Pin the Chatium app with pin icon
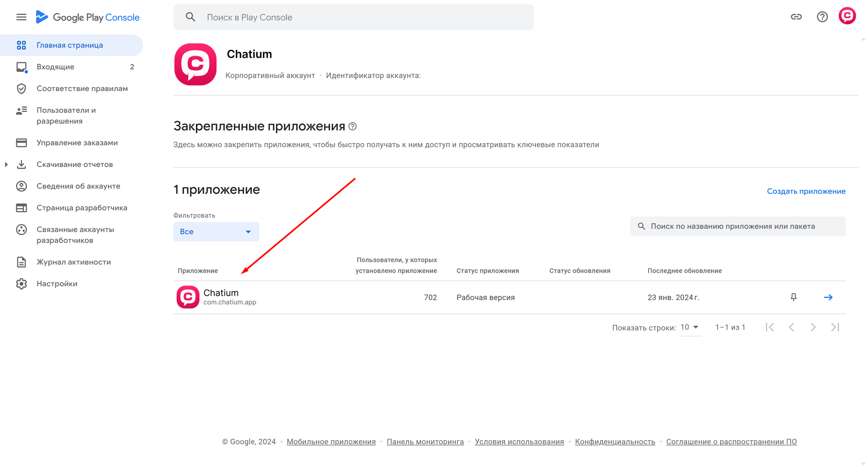 click(x=793, y=297)
